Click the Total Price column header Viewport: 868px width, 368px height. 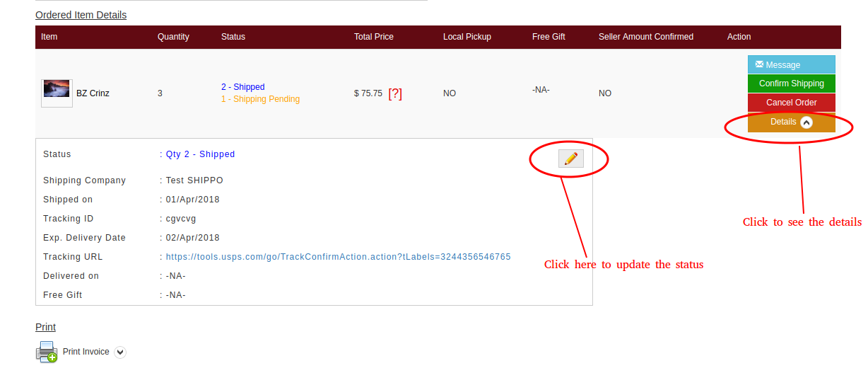374,37
